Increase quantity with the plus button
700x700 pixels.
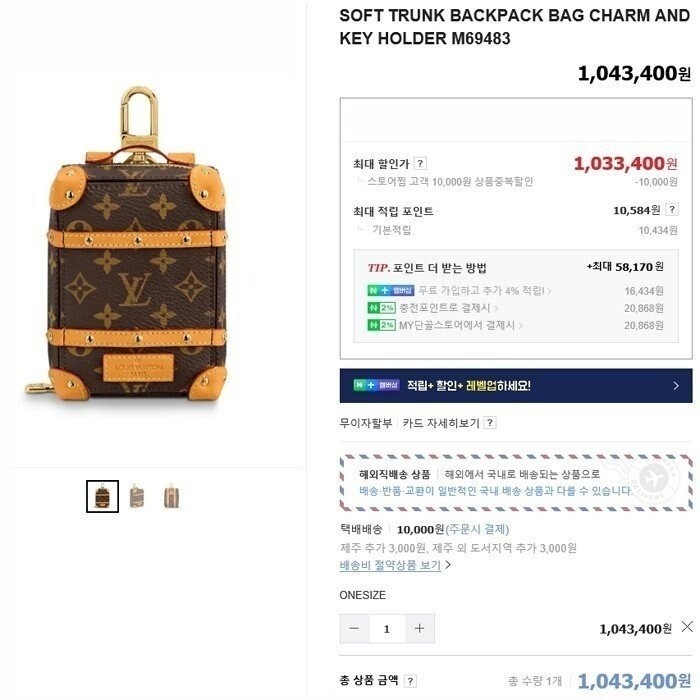pos(419,629)
